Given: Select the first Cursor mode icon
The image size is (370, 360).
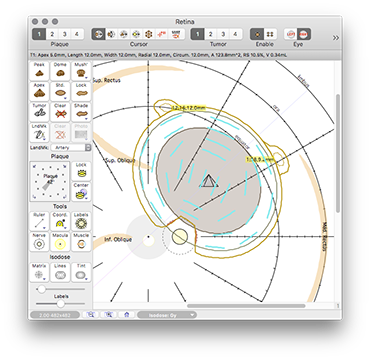Looking at the screenshot, I should click(x=98, y=34).
